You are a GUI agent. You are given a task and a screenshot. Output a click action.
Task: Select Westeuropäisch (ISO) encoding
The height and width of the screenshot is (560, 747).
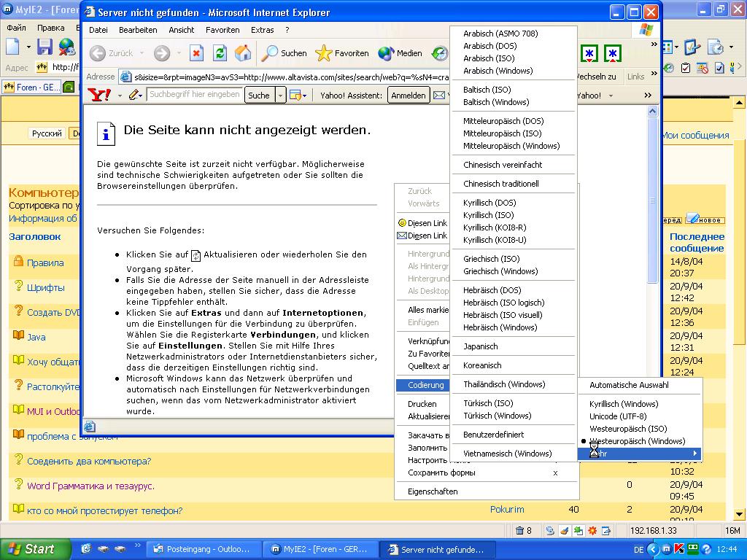pyautogui.click(x=628, y=429)
